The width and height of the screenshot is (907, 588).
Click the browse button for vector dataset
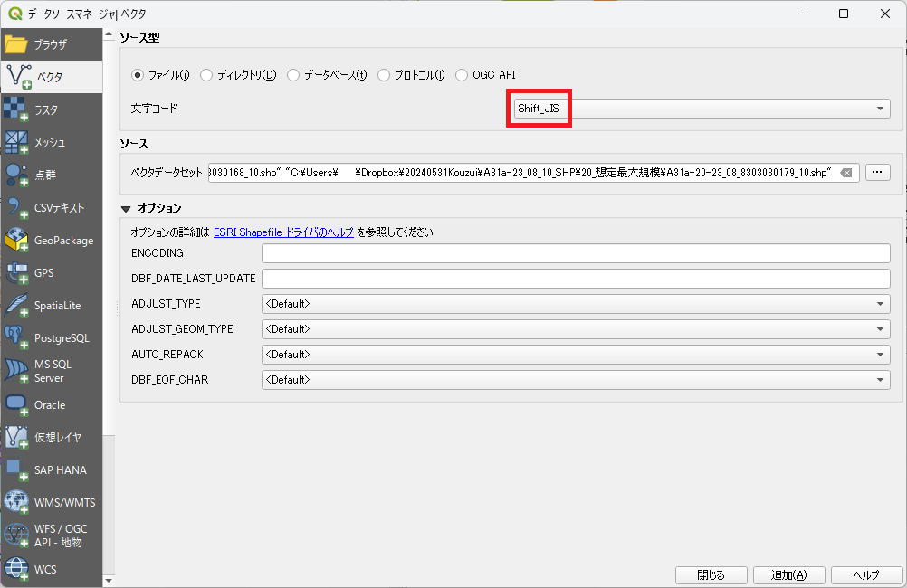click(x=877, y=172)
